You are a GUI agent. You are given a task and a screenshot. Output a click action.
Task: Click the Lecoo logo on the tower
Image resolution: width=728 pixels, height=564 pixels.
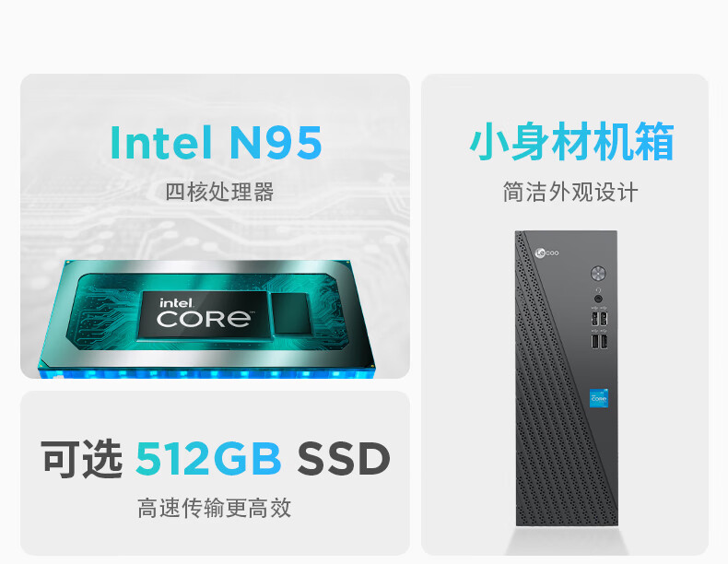pos(547,253)
